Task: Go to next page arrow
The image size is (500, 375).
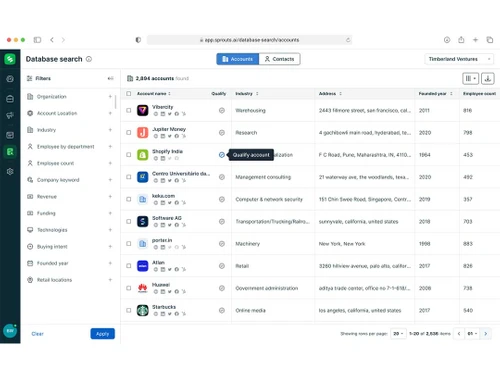Action: click(x=486, y=334)
